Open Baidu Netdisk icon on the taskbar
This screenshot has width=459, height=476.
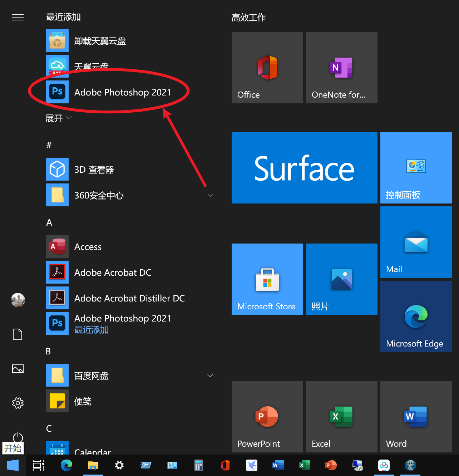pos(384,465)
